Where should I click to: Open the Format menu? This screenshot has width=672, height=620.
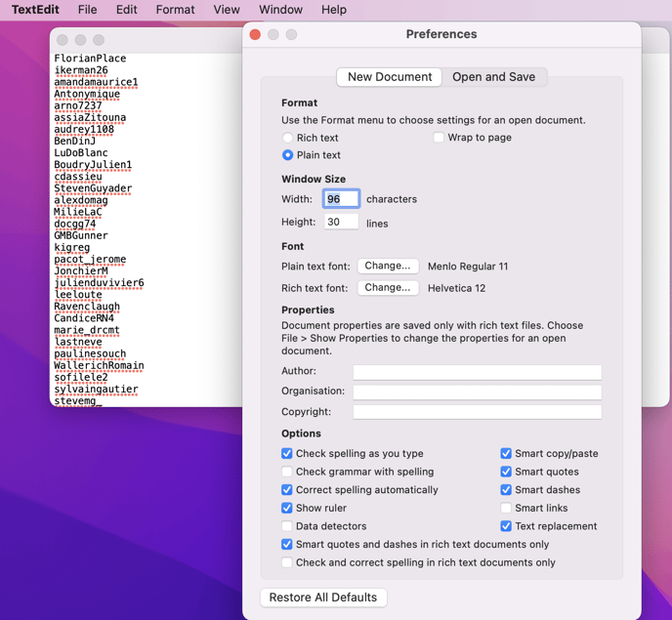[175, 10]
